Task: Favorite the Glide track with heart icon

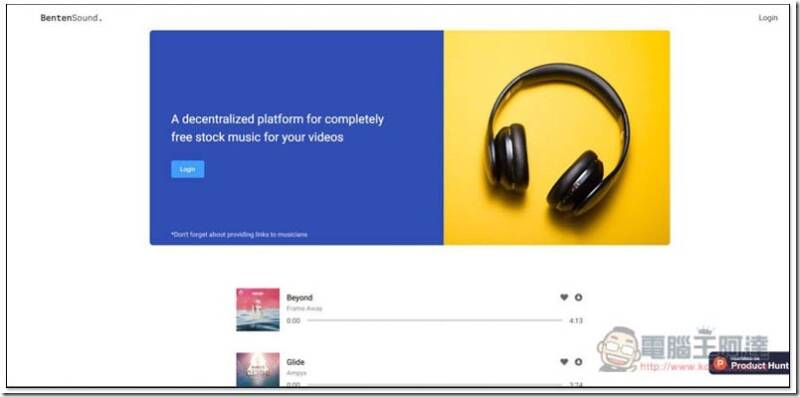Action: pyautogui.click(x=564, y=362)
